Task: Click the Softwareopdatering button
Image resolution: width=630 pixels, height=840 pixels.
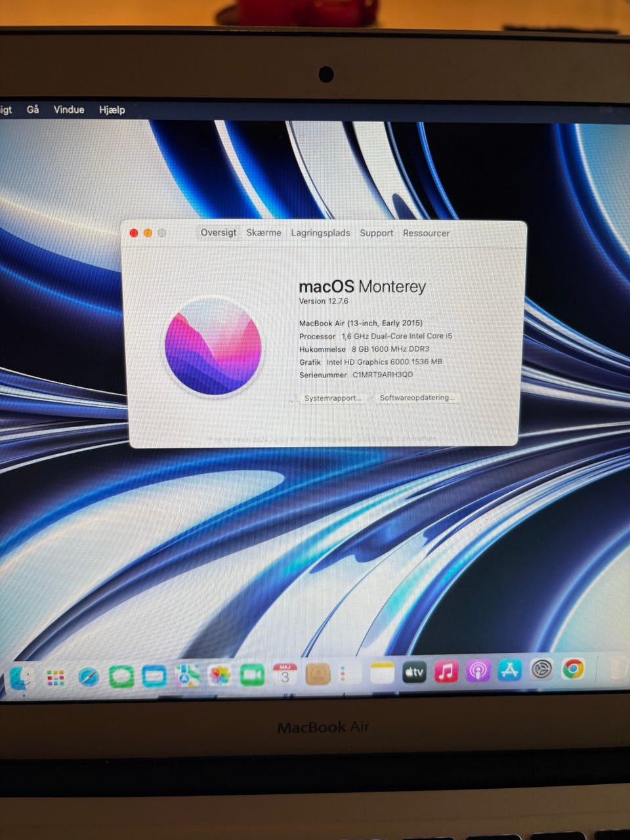Action: [417, 398]
